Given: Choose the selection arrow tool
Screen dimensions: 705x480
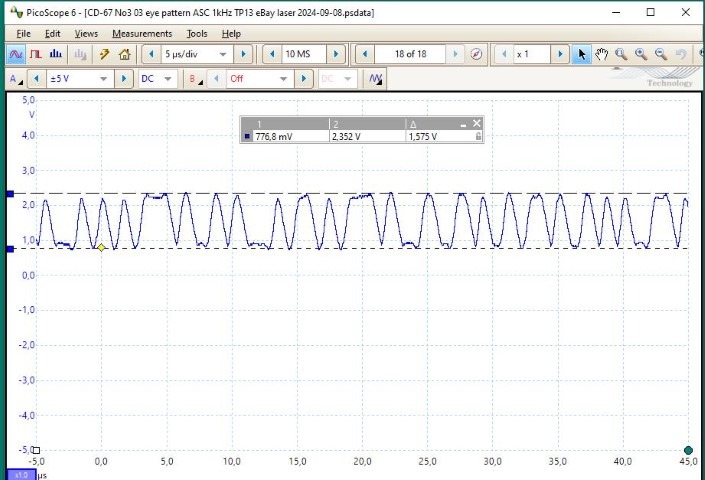Looking at the screenshot, I should pyautogui.click(x=581, y=54).
